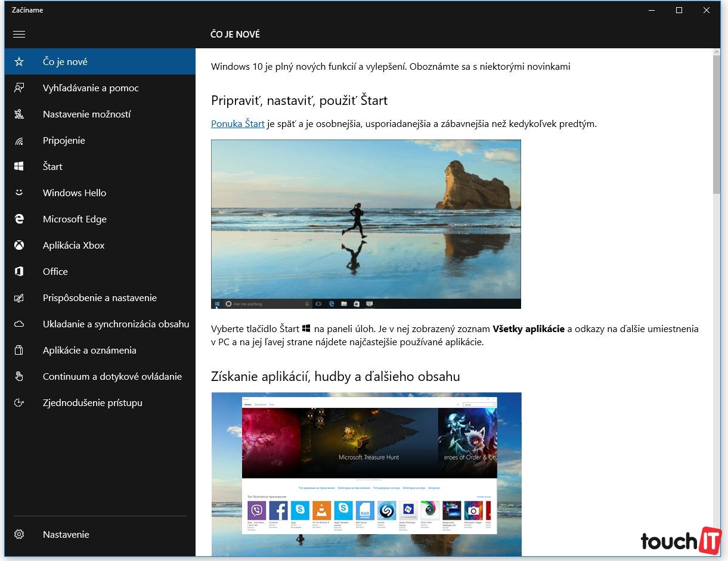Viewport: 728px width, 561px height.
Task: Select the Windows Hello smiley icon
Action: [19, 193]
